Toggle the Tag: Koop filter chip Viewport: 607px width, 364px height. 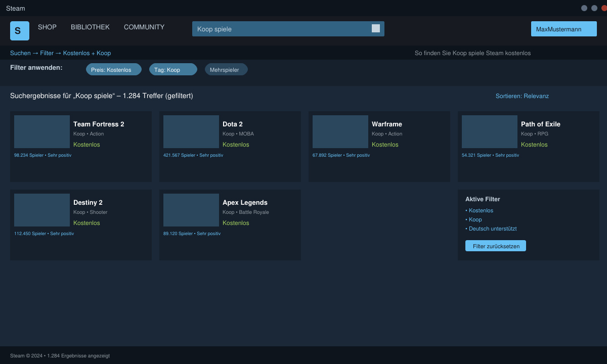(173, 69)
